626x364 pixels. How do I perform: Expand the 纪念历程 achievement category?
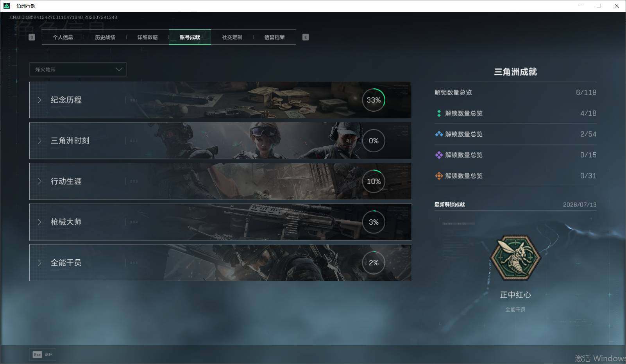point(220,100)
